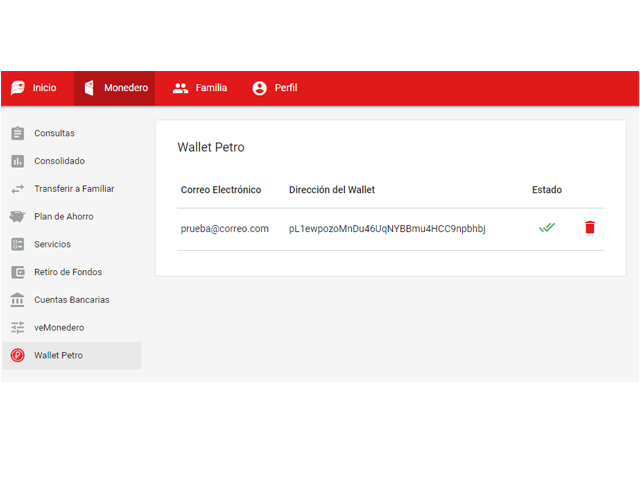Click the green double-check status icon
Screen dimensions: 640x480
pyautogui.click(x=547, y=227)
